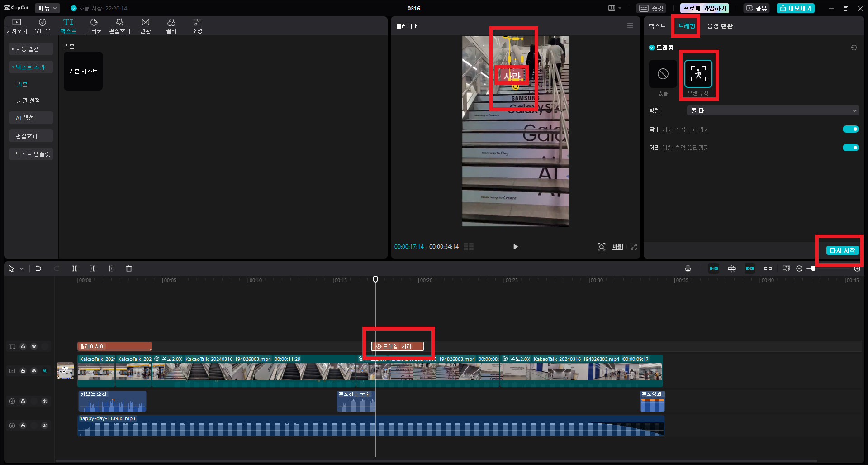Lock the text track

23,346
